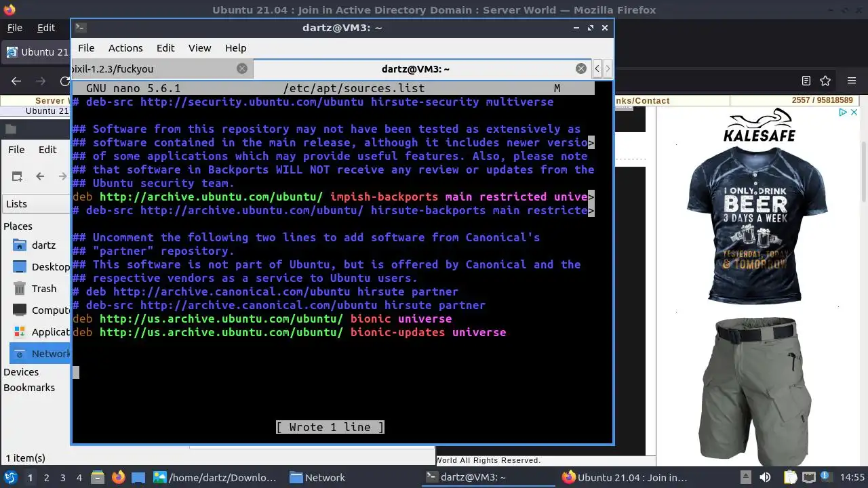Click the AdChoices icon on the ad

pos(844,113)
